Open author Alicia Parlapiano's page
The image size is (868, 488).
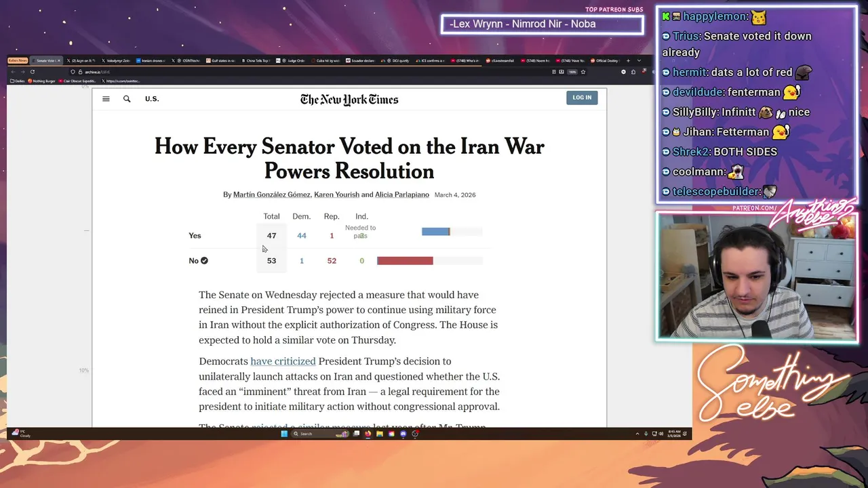point(402,195)
